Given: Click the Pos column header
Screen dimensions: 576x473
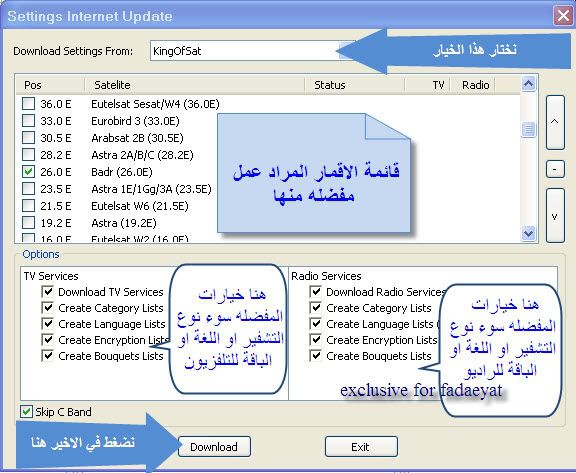Looking at the screenshot, I should pos(50,85).
